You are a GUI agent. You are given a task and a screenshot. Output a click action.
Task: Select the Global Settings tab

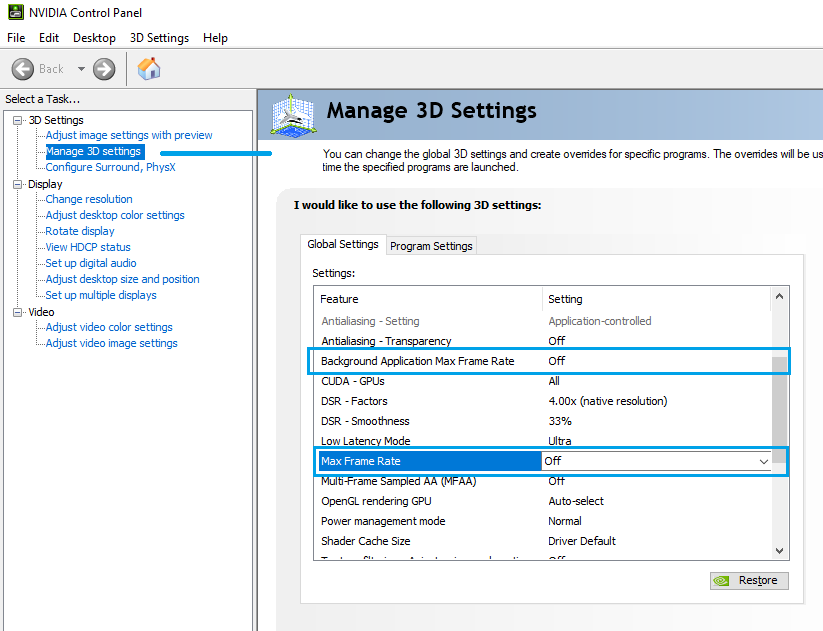pyautogui.click(x=343, y=244)
